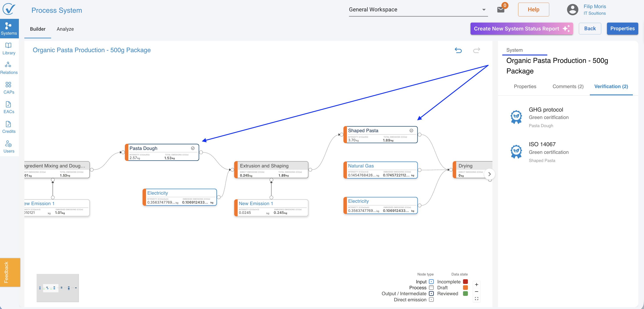
Task: Go to Relations in sidebar
Action: click(x=9, y=68)
